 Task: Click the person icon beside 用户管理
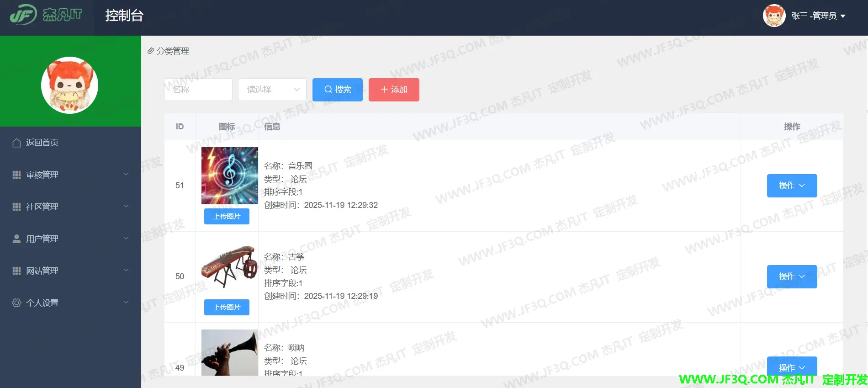point(16,239)
